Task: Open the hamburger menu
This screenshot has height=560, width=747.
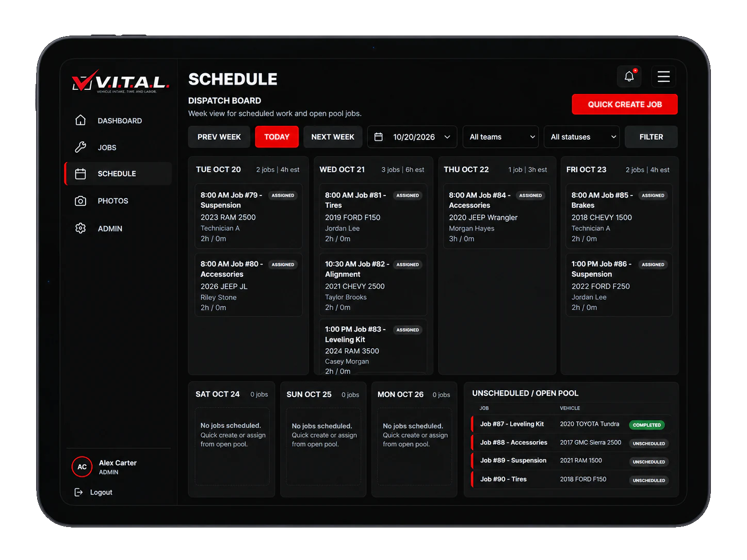Action: coord(663,76)
